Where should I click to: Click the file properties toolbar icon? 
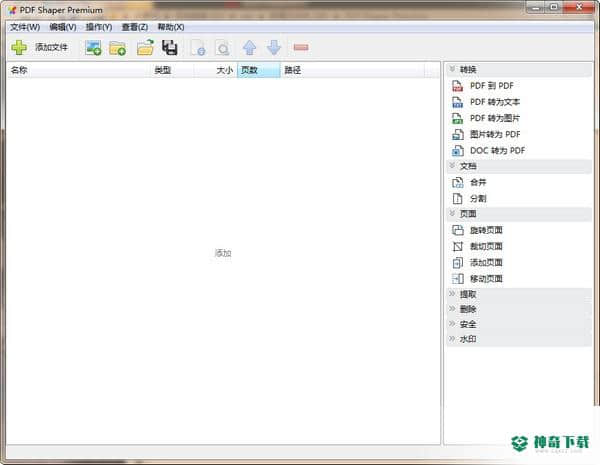point(198,48)
